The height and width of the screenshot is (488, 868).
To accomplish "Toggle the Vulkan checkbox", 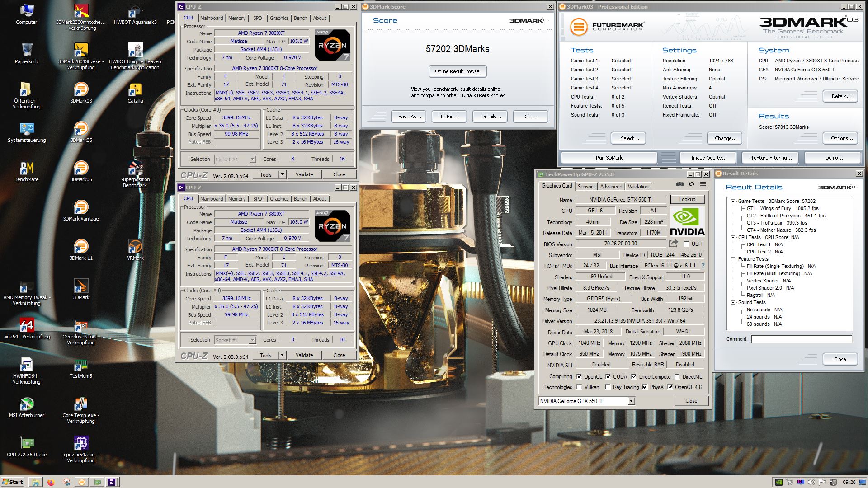I will 579,387.
